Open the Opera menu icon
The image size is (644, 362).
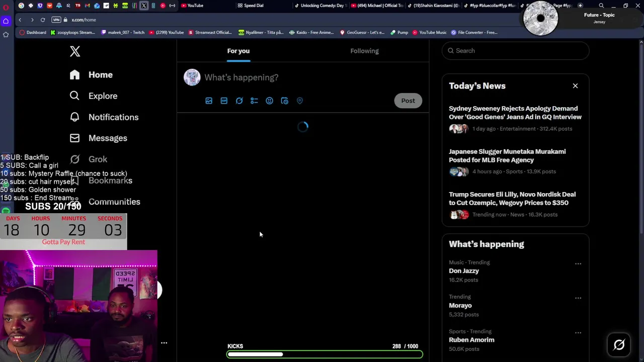click(6, 7)
